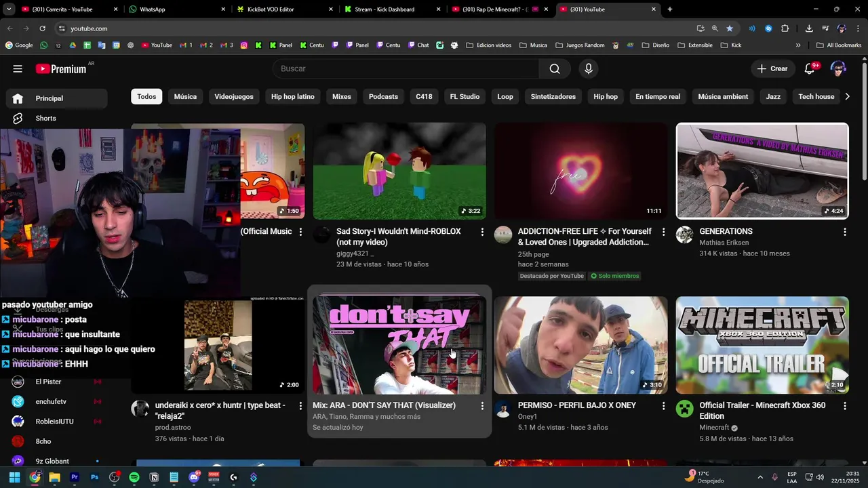
Task: Open All Bookmarks folder
Action: click(x=839, y=45)
